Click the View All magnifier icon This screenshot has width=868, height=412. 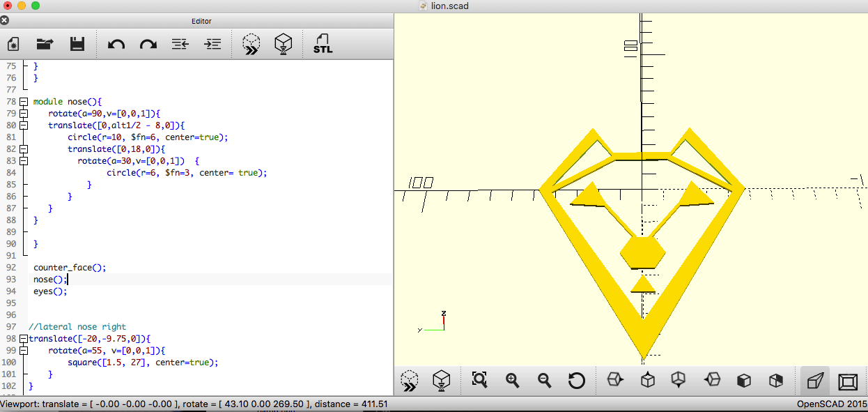pyautogui.click(x=479, y=381)
